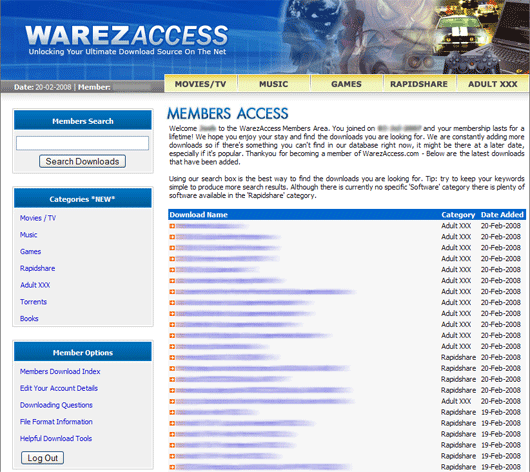Click the Date Added column header
The height and width of the screenshot is (472, 530).
tap(502, 215)
